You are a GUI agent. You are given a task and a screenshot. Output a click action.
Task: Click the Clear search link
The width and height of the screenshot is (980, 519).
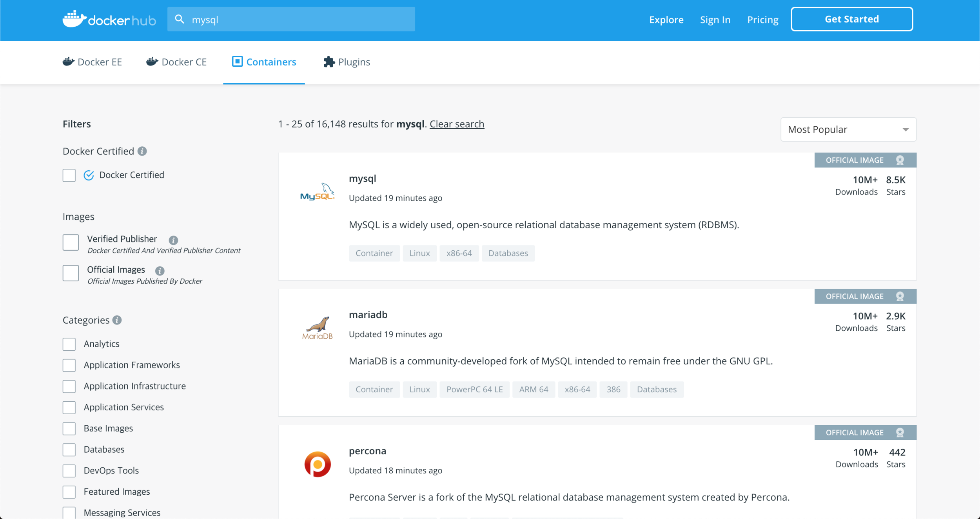[x=457, y=124]
